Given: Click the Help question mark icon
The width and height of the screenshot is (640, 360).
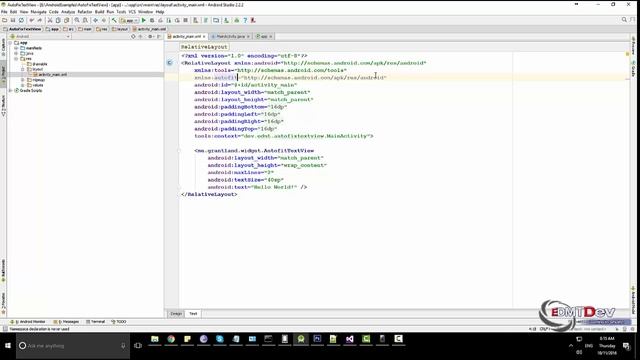Looking at the screenshot, I should click(245, 20).
